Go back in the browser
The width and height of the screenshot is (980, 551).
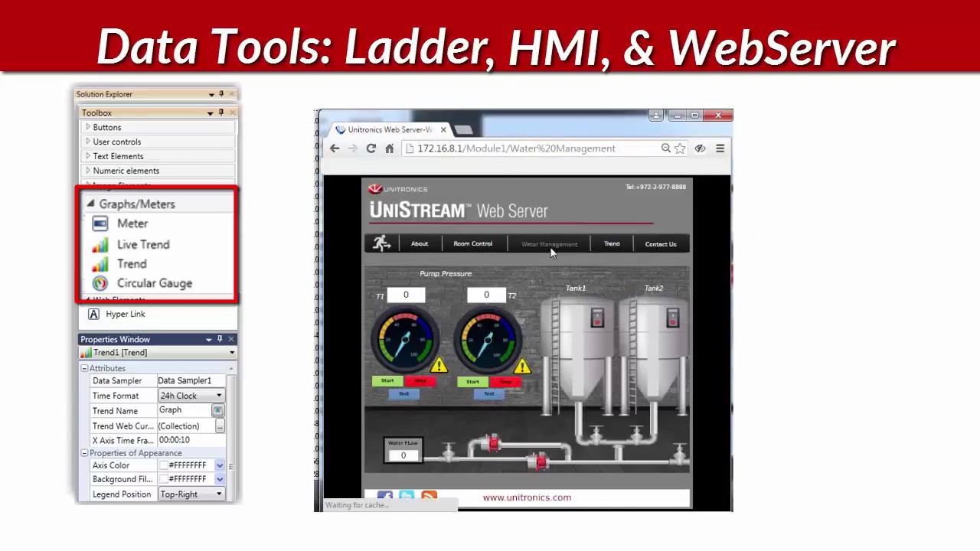click(x=335, y=148)
